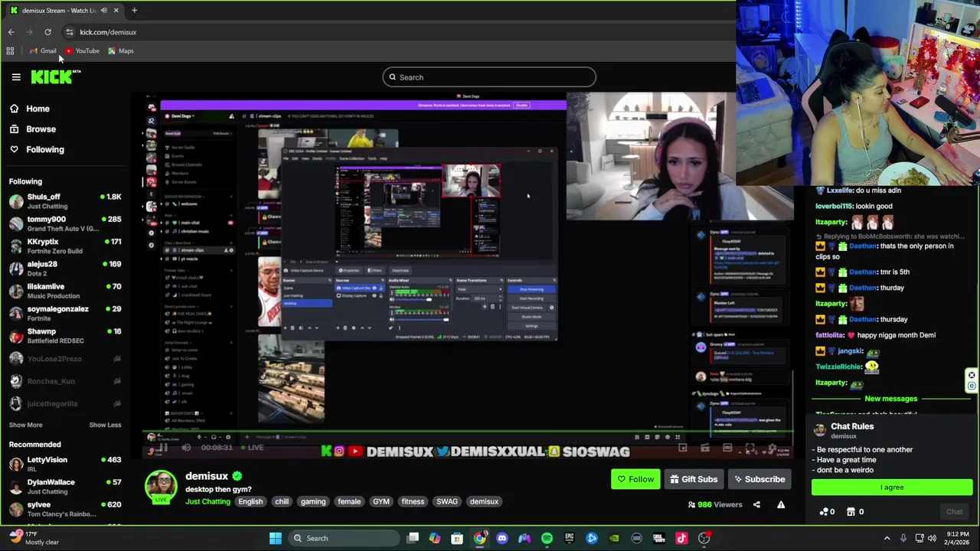Select the English tag
980x551 pixels.
(250, 502)
